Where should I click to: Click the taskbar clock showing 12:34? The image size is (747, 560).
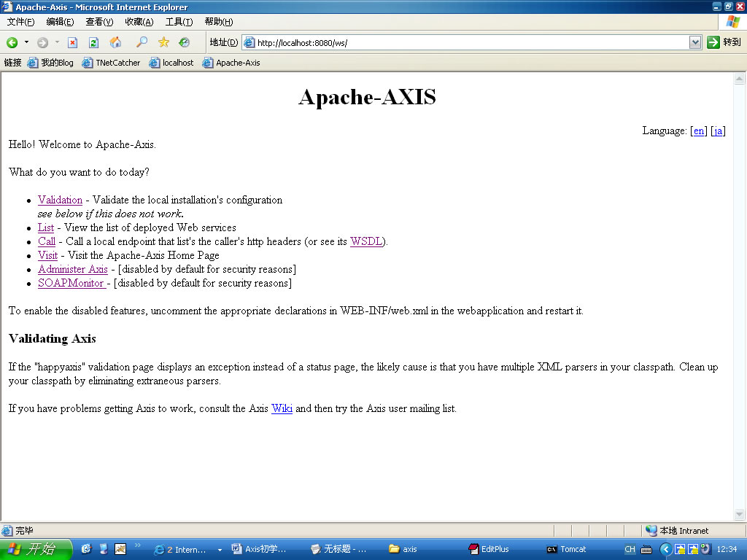tap(727, 550)
